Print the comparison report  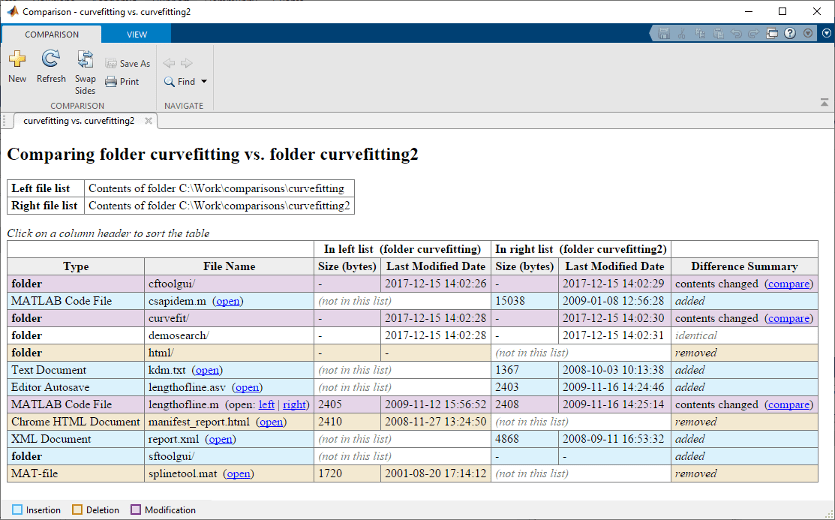coord(122,82)
